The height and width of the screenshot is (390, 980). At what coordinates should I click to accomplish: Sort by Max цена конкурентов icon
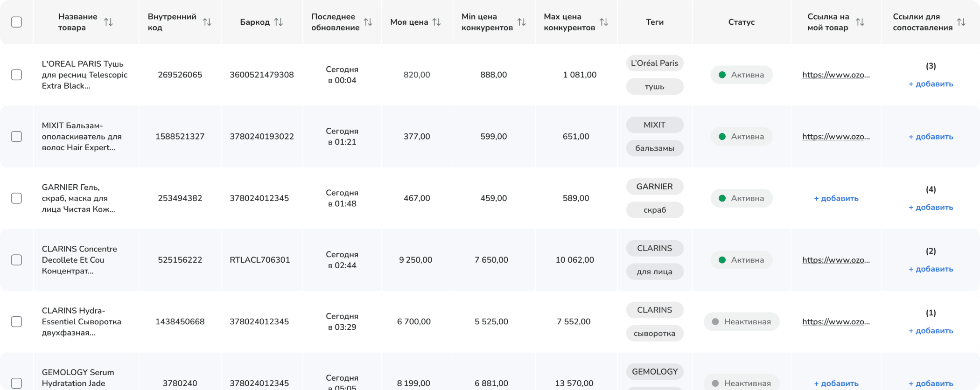pyautogui.click(x=604, y=22)
